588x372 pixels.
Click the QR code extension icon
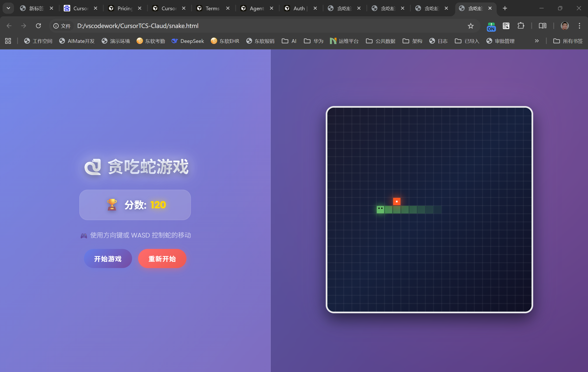pyautogui.click(x=506, y=26)
